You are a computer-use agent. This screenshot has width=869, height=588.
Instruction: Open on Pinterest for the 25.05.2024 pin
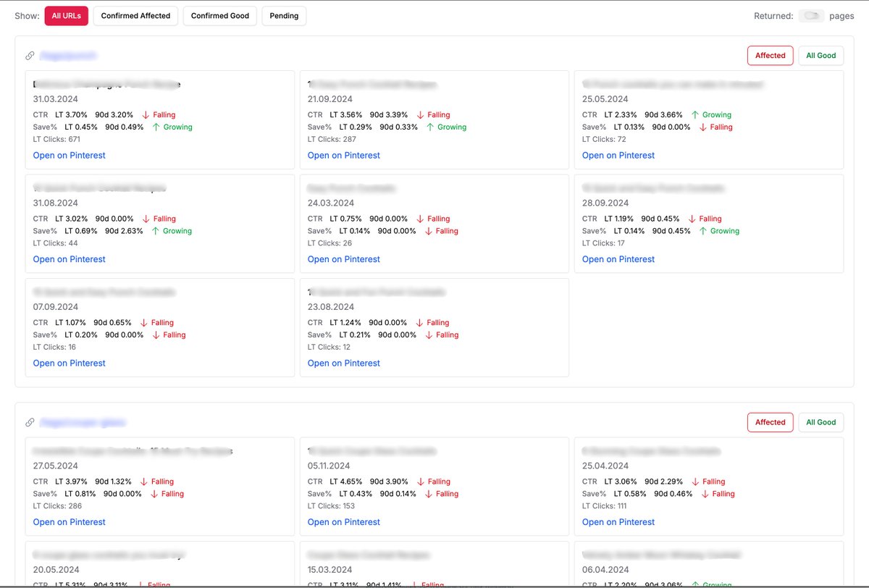pos(618,155)
